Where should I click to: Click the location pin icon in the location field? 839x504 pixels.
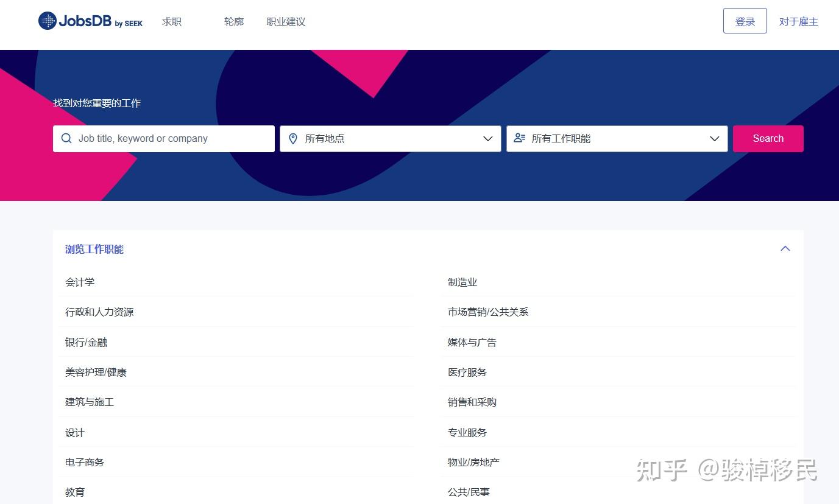tap(293, 138)
